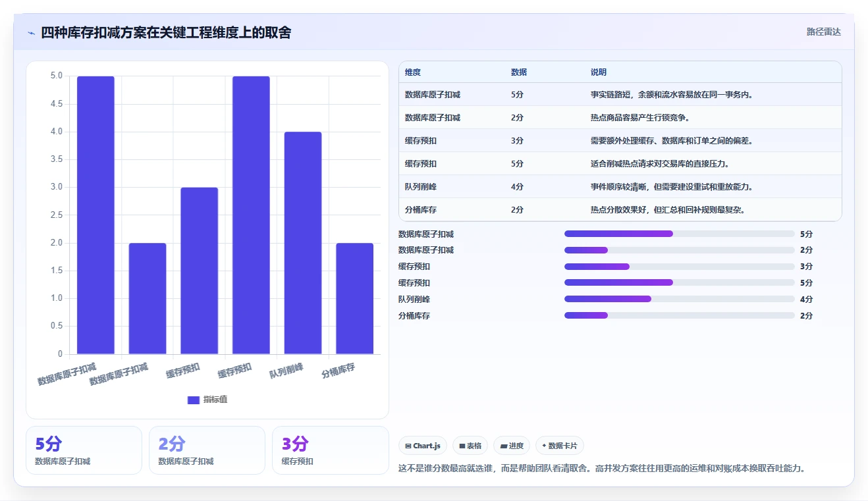This screenshot has height=501, width=868.
Task: Click the 队列削峰 label on the chart axis
Action: pyautogui.click(x=286, y=371)
